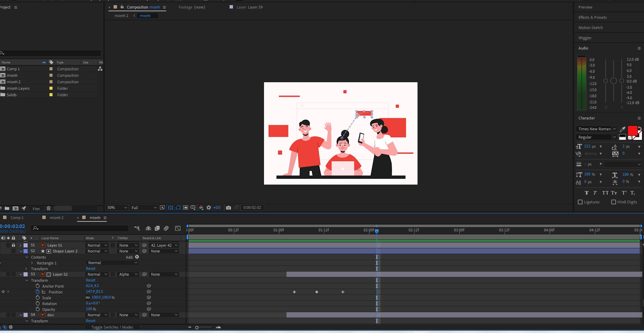
Task: Open the Full resolution dropdown
Action: [x=144, y=207]
